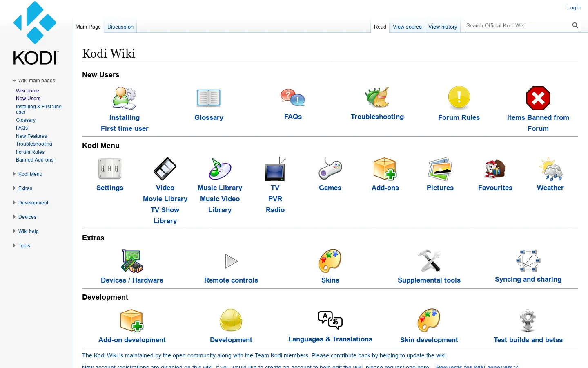588x368 pixels.
Task: Switch to the Discussion tab
Action: (120, 27)
